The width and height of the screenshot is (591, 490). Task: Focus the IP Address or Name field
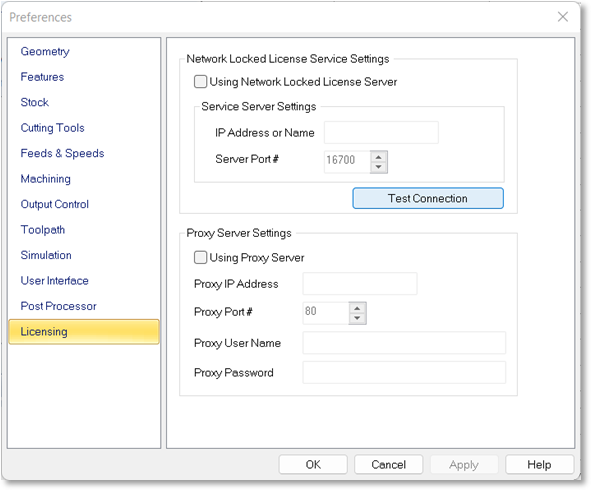[381, 132]
